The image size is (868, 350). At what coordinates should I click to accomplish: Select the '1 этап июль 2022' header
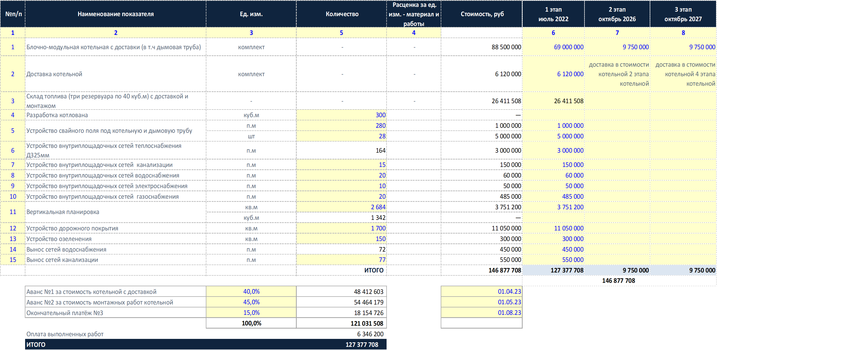(553, 14)
